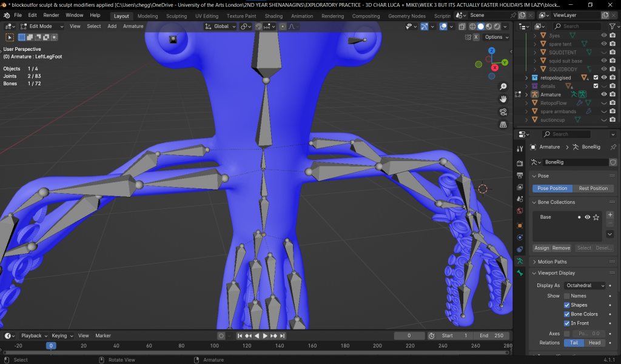Open the Scene properties tab
Screen dimensions: 621x364
tap(520, 199)
